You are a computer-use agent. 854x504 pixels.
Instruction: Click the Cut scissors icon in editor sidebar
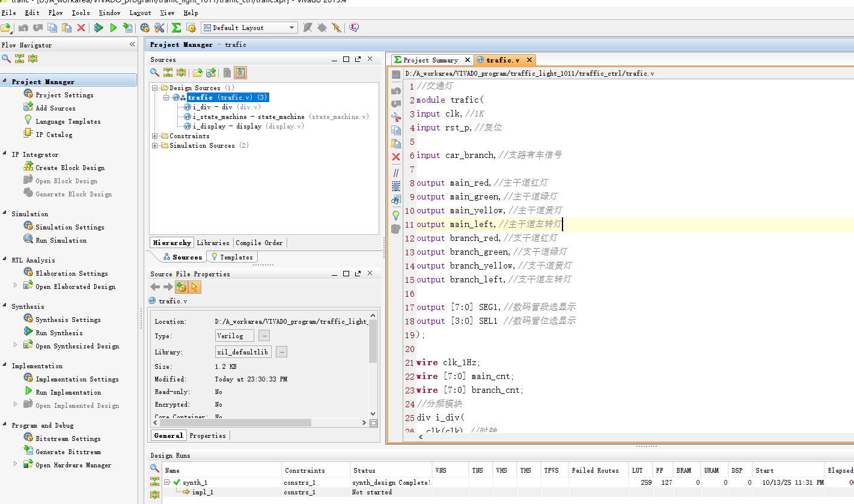point(396,117)
